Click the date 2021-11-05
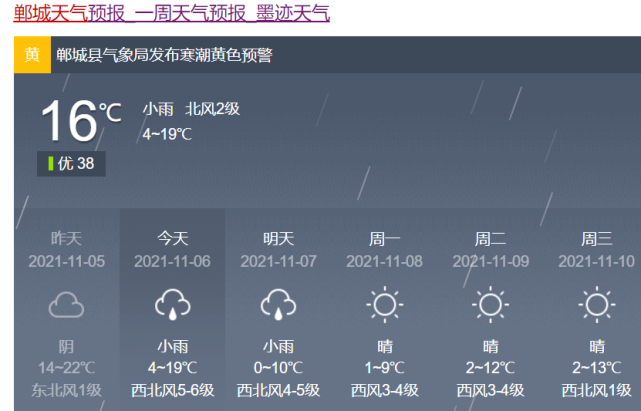Screen dimensions: 641x411 (66, 261)
